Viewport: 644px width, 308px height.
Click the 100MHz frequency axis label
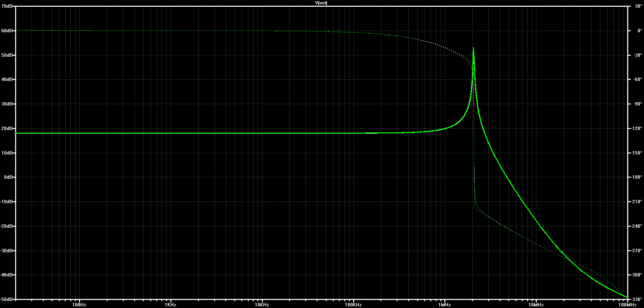(x=627, y=305)
